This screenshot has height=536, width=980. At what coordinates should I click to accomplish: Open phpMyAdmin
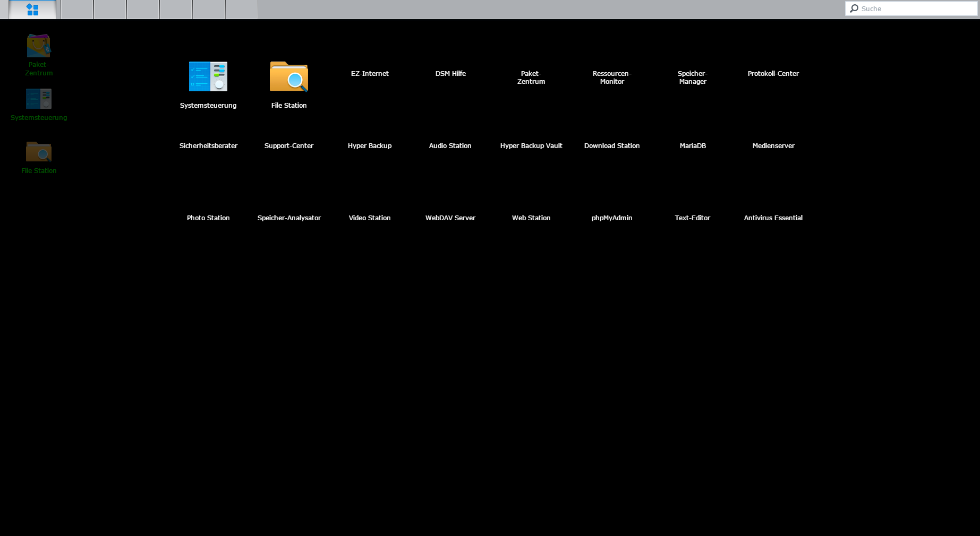[612, 218]
